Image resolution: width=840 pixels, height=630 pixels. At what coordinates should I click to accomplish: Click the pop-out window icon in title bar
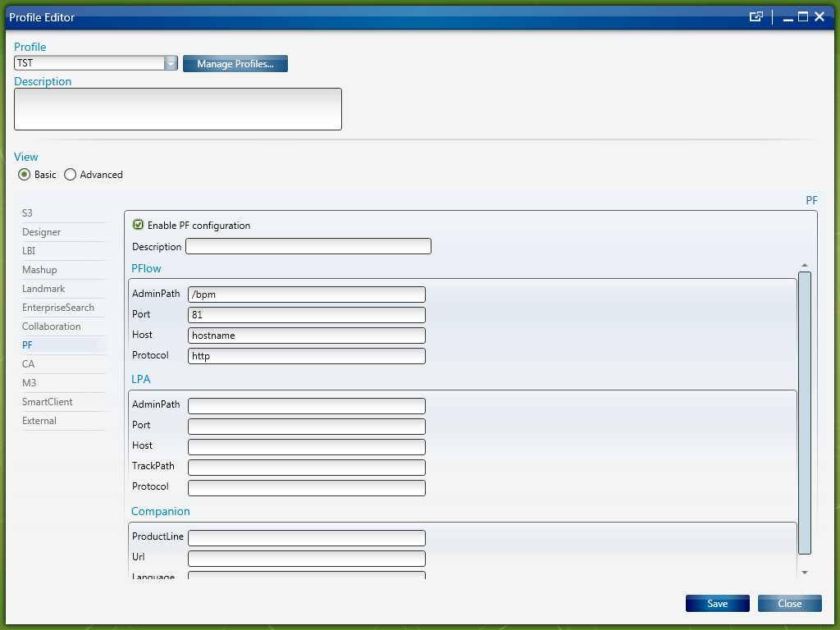(x=756, y=16)
